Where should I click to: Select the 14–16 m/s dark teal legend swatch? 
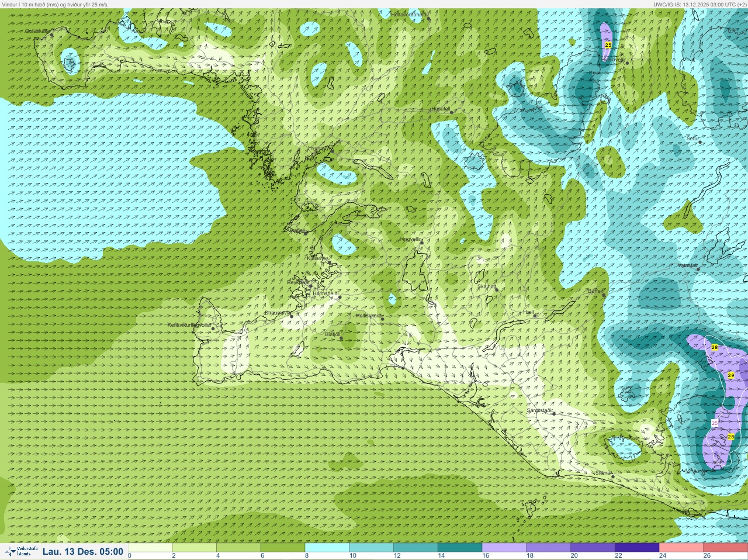(460, 548)
